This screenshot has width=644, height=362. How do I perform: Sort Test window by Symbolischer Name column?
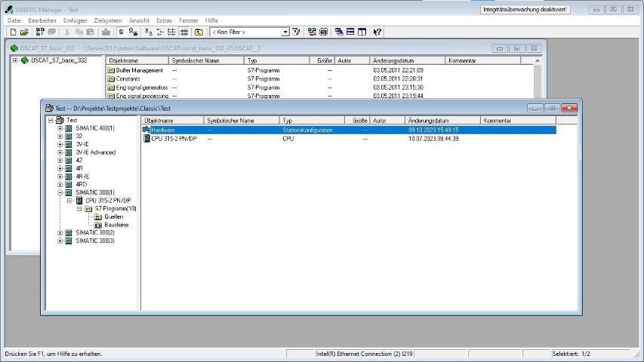pyautogui.click(x=242, y=121)
